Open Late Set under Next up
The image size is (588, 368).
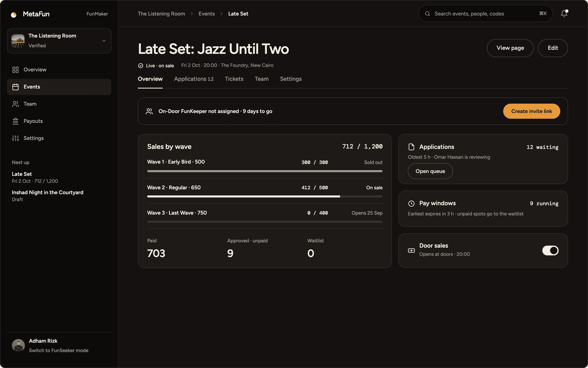[35, 177]
